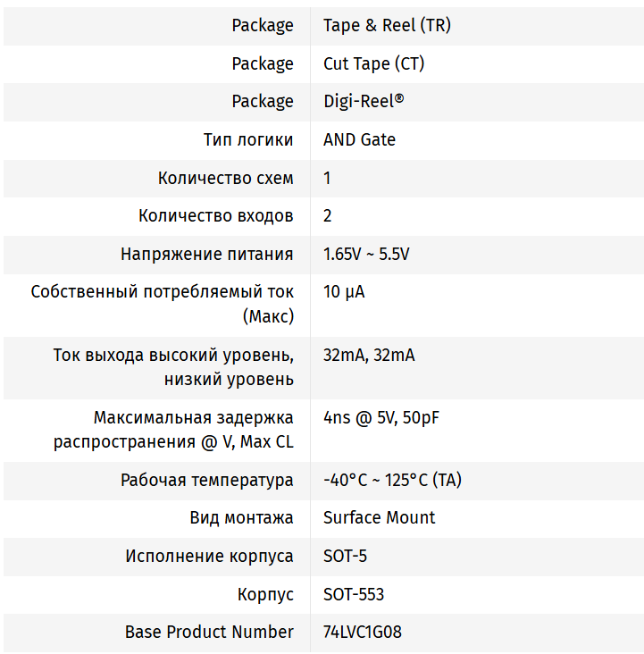Select the 'SOT-553' case value

coord(354,594)
